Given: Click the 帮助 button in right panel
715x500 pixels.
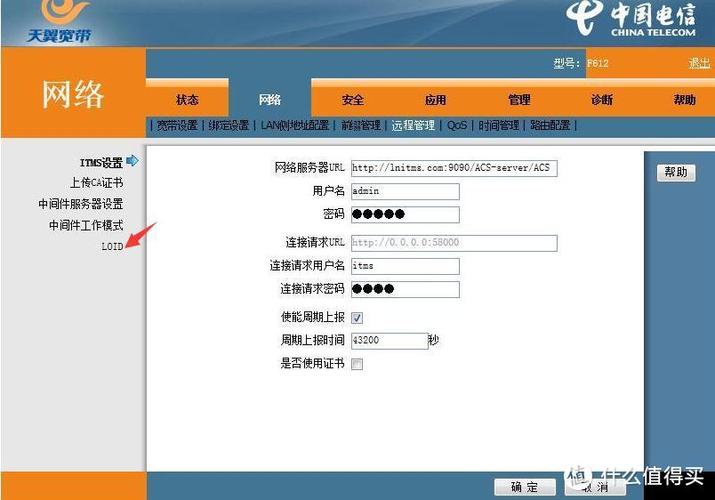Looking at the screenshot, I should pos(676,172).
